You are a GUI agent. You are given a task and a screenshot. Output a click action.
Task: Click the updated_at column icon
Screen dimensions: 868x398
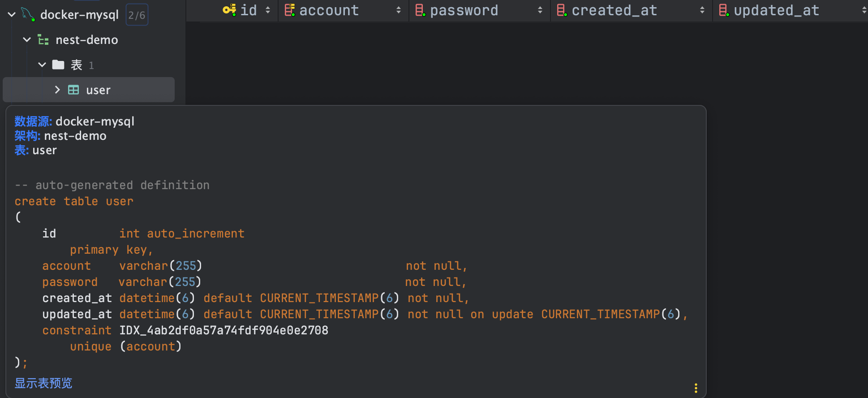pyautogui.click(x=724, y=10)
